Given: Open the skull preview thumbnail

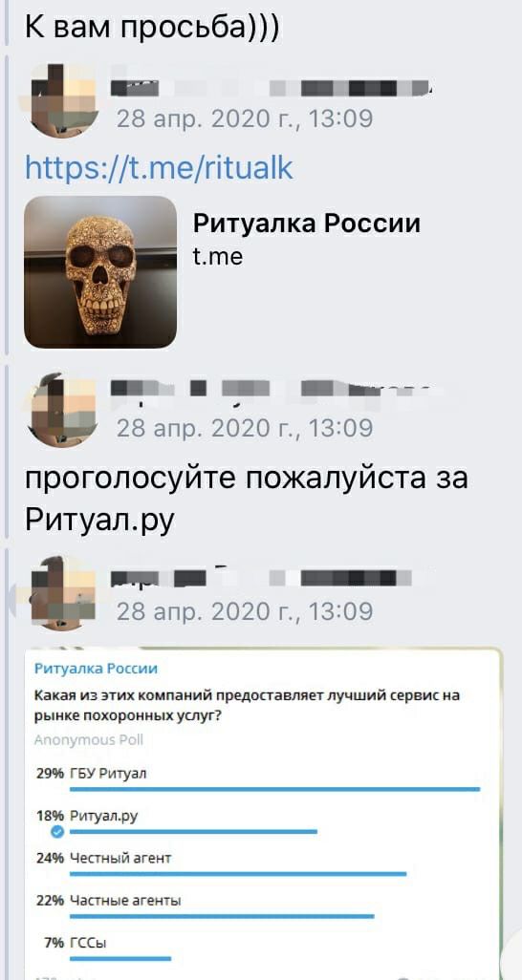Looking at the screenshot, I should (x=100, y=272).
